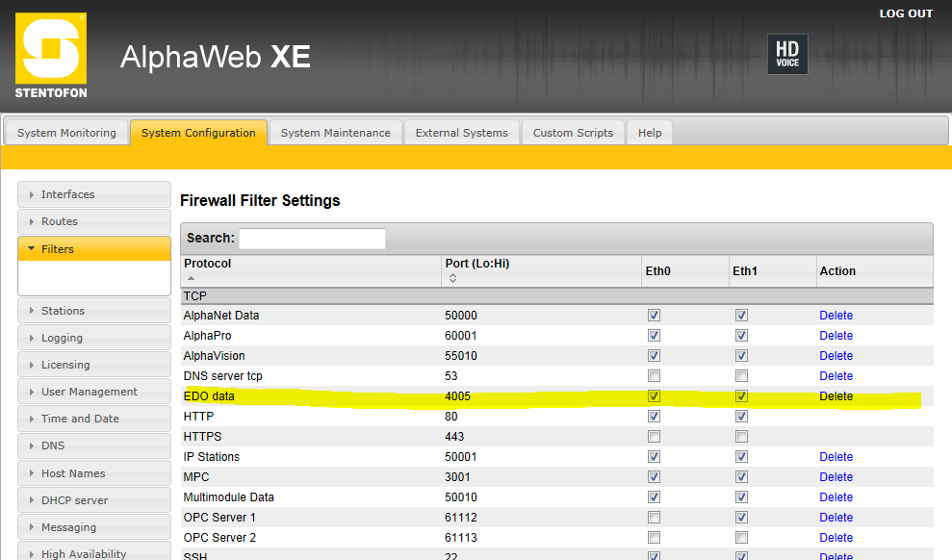952x560 pixels.
Task: Click the Protocol column sort arrow
Action: 190,278
